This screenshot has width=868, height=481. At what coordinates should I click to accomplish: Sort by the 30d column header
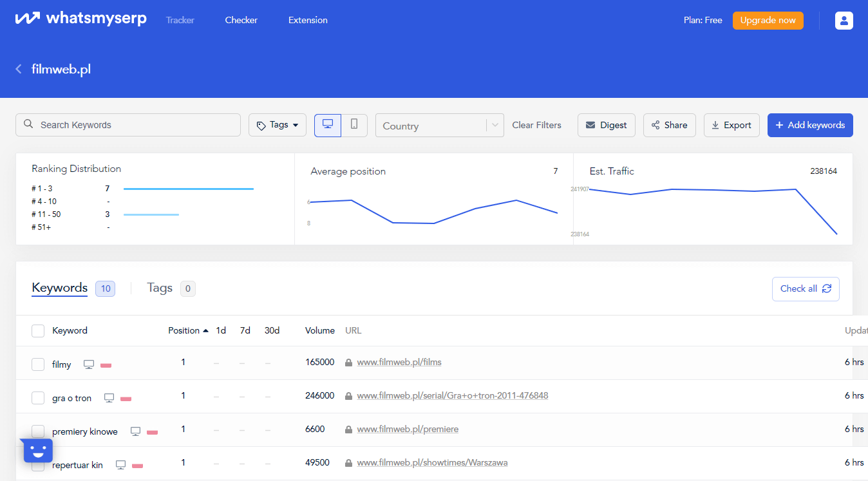point(272,330)
